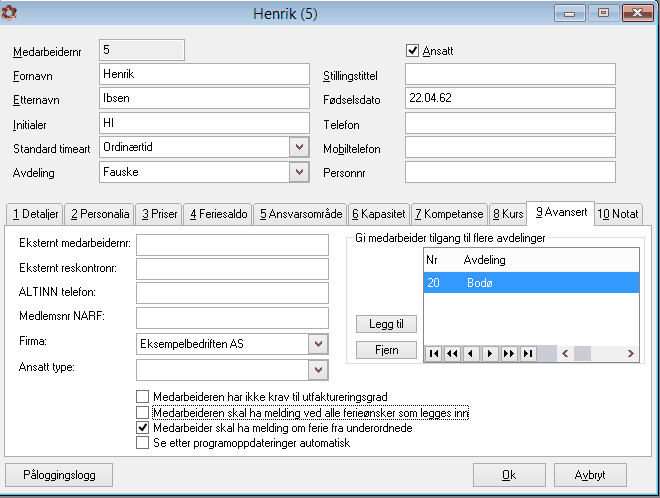The width and height of the screenshot is (660, 498).
Task: Click the scroll right arrow in department list
Action: [631, 354]
